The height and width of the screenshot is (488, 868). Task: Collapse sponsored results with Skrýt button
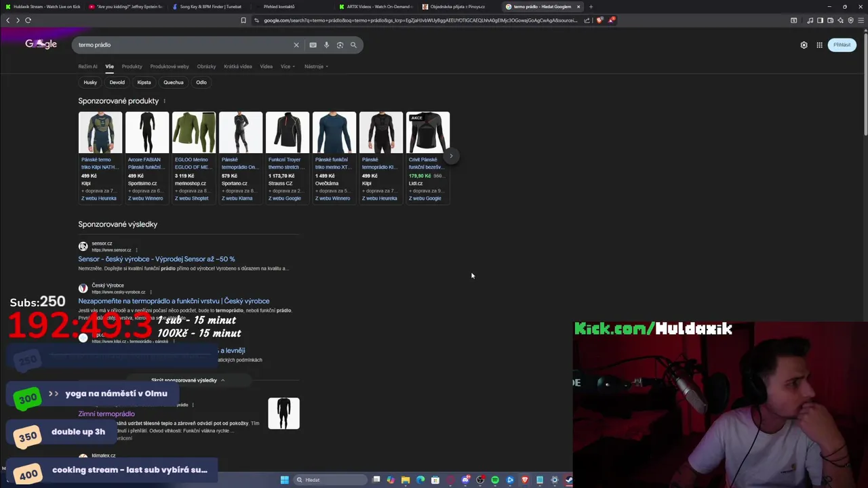pos(188,380)
